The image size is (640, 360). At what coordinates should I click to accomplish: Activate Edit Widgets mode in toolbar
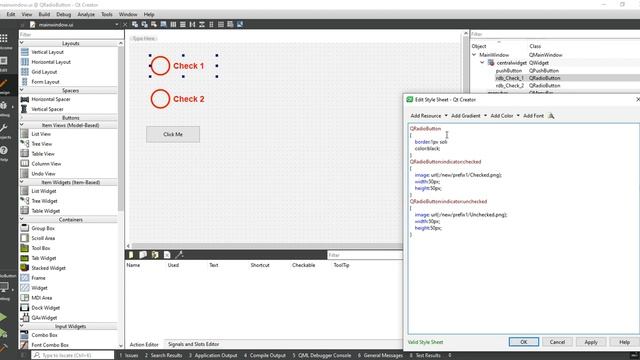click(135, 24)
